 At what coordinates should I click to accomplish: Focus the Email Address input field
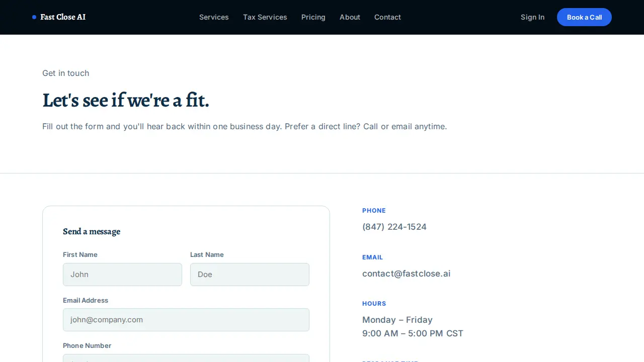click(186, 320)
